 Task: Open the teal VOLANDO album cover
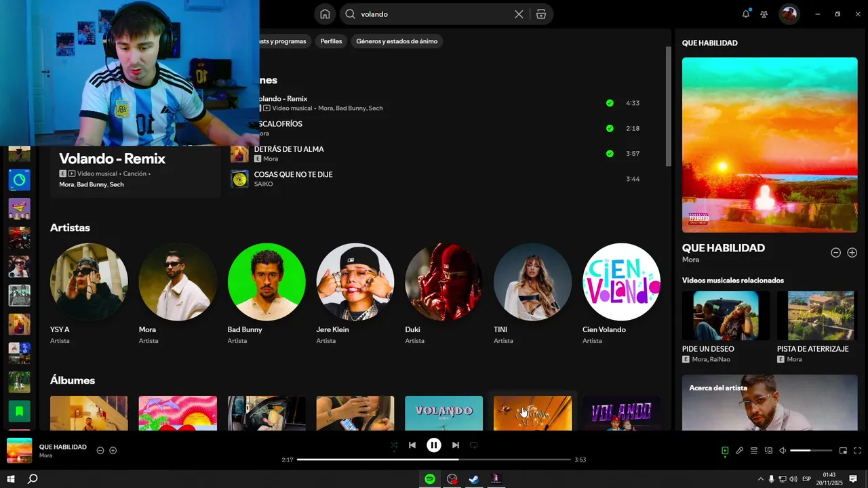[444, 413]
